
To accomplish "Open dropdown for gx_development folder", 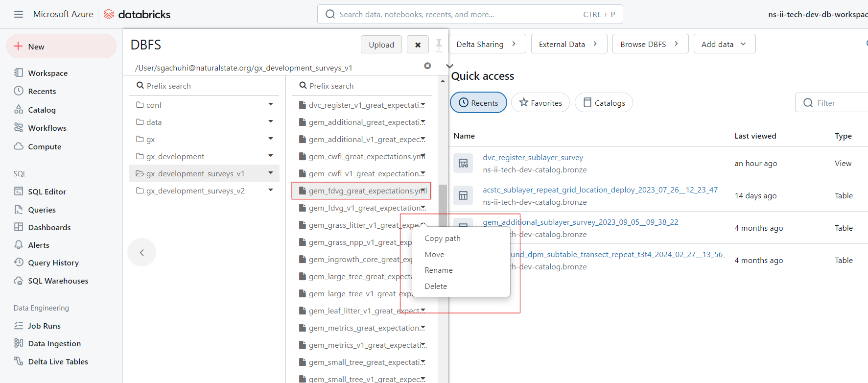I will (x=271, y=156).
